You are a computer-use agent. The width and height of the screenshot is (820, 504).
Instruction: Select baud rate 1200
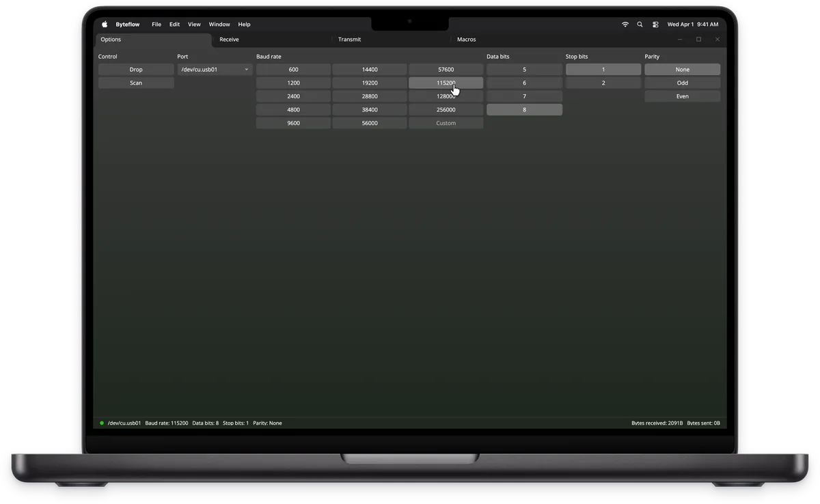(x=293, y=83)
